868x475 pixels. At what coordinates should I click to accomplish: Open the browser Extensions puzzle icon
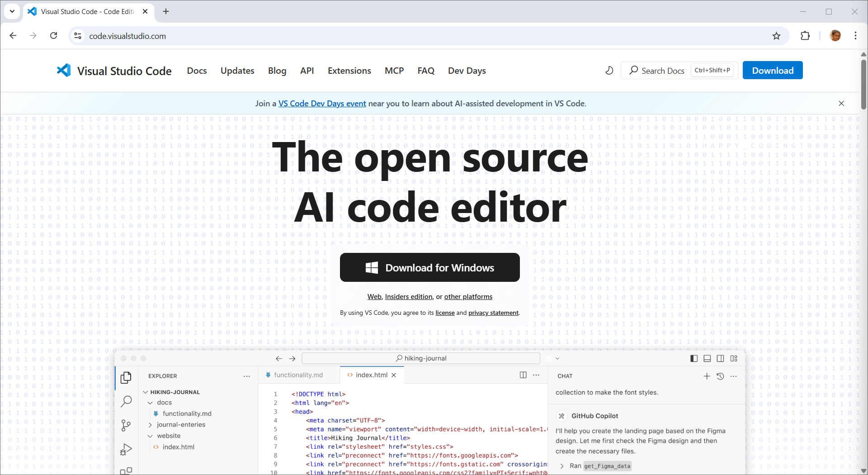coord(805,36)
